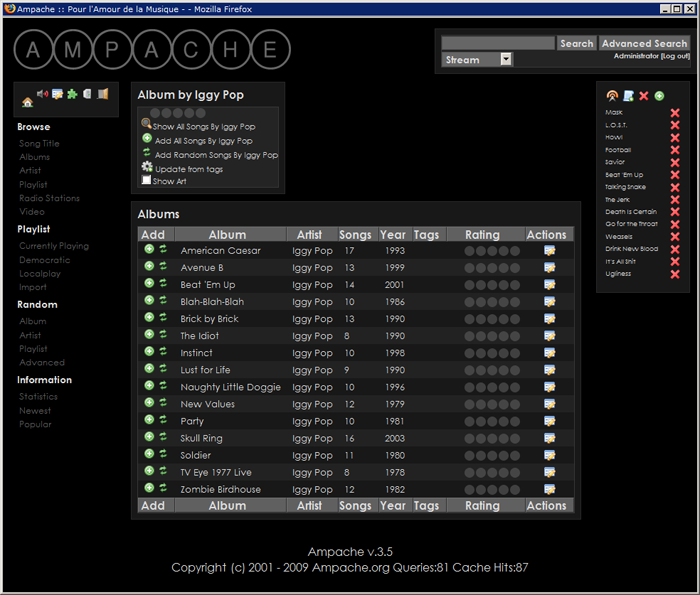
Task: Open Random Advanced menu item
Action: coord(42,362)
